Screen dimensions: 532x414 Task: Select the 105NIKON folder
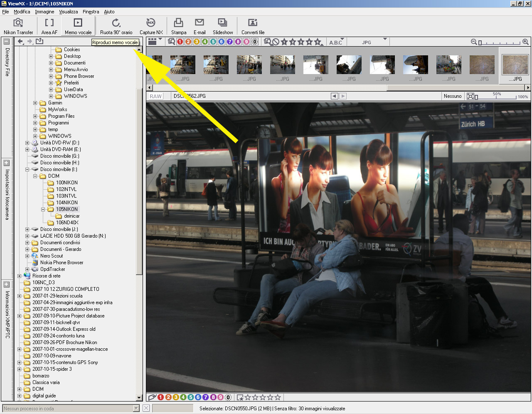point(66,209)
